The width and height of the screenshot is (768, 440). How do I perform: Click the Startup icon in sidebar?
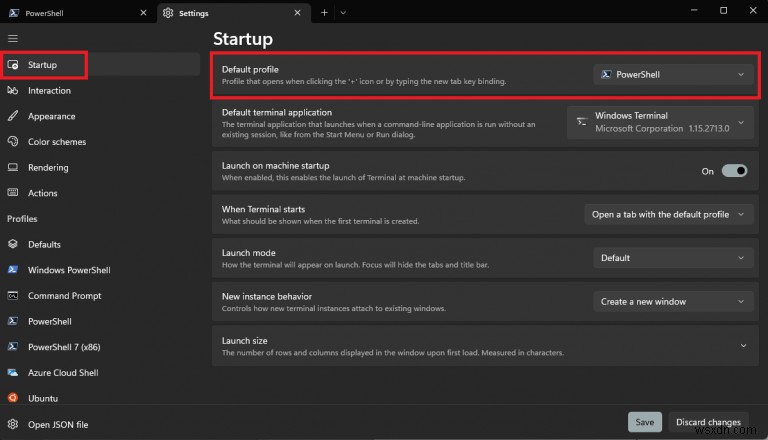(x=13, y=65)
